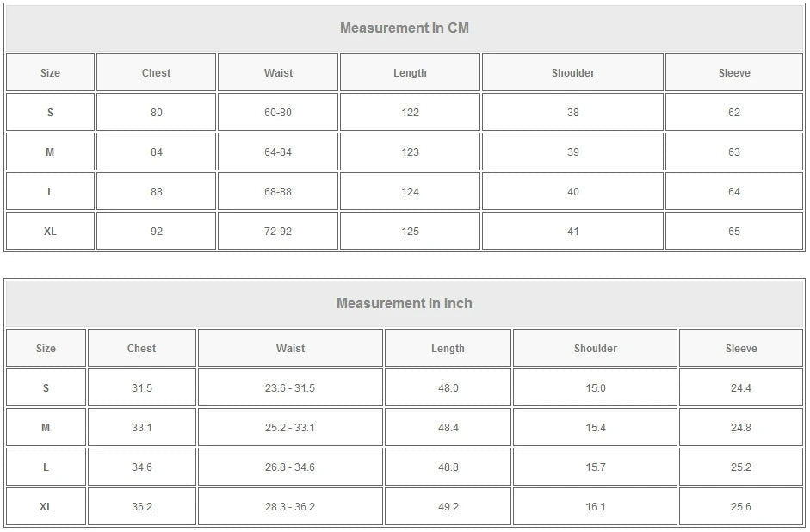Select the length value 125 cell
Screen dimensions: 810x532
tap(410, 232)
